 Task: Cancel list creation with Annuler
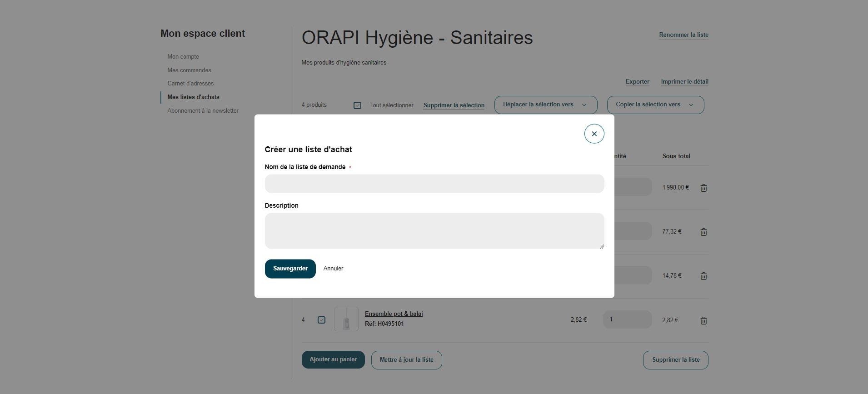(x=333, y=269)
